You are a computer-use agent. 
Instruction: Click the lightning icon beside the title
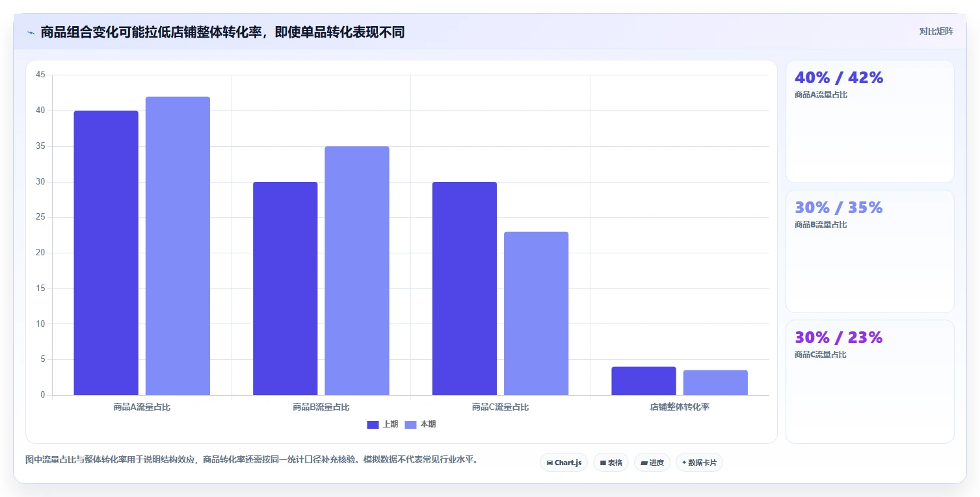[x=31, y=32]
